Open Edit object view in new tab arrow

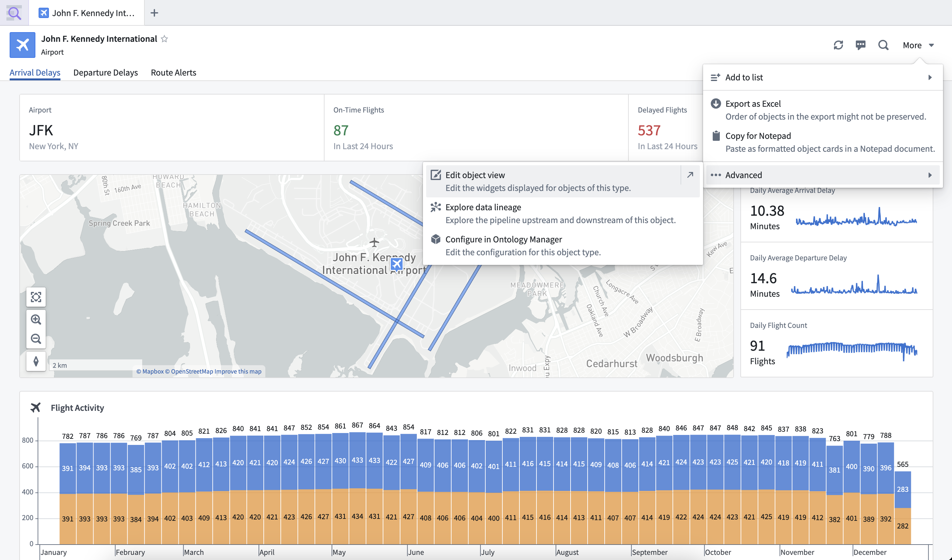tap(690, 175)
